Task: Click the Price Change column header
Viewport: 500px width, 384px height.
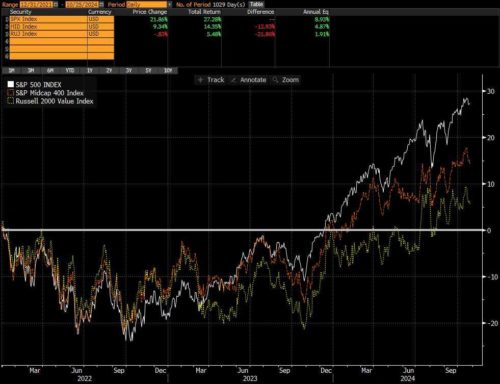Action: point(150,12)
